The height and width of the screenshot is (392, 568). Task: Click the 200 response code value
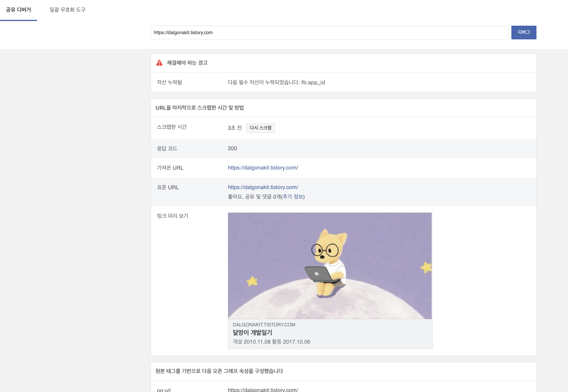coord(232,148)
